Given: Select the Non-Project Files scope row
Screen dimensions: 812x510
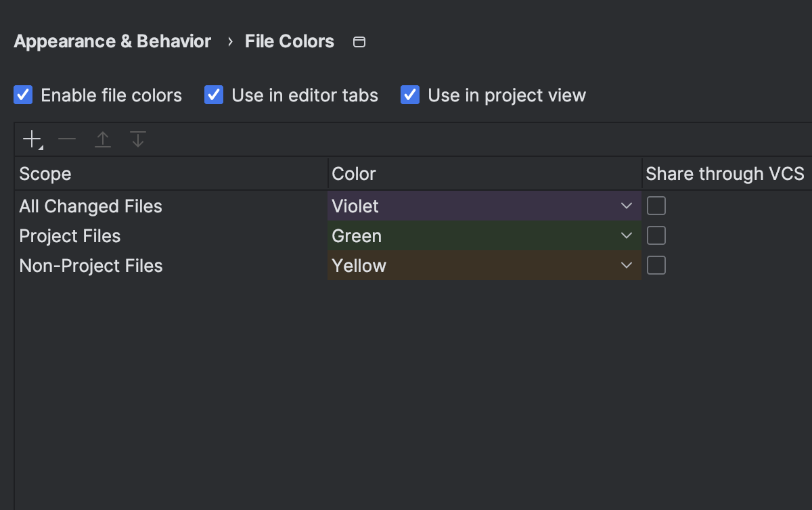Looking at the screenshot, I should click(x=91, y=266).
